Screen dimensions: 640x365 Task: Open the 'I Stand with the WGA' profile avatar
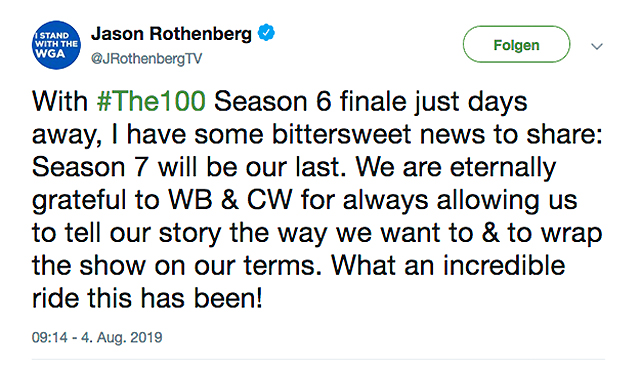click(56, 45)
